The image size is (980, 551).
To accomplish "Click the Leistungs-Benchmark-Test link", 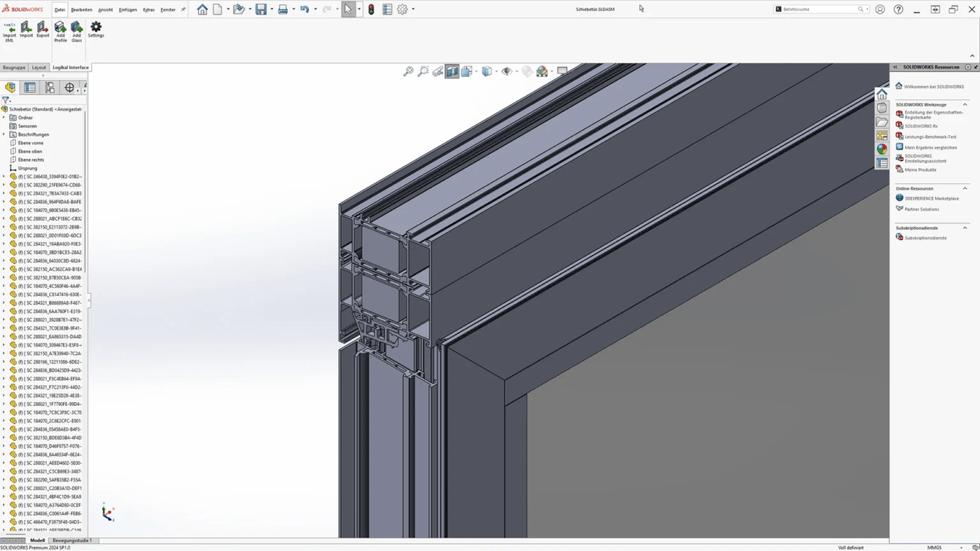I will point(931,137).
